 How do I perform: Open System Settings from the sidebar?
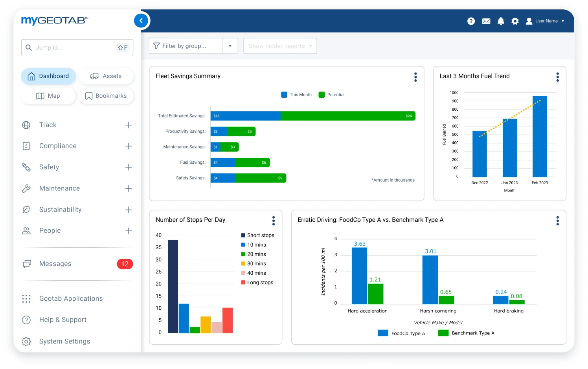click(x=64, y=341)
